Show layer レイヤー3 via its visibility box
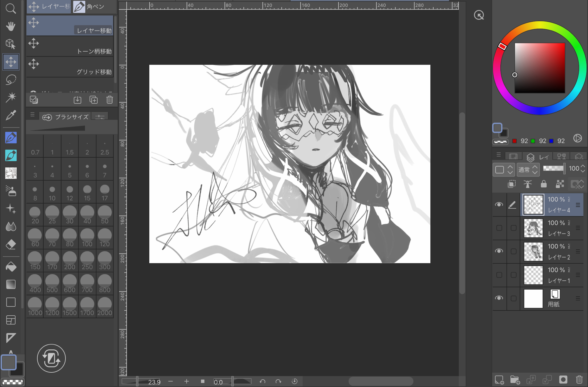This screenshot has width=588, height=387. click(499, 228)
